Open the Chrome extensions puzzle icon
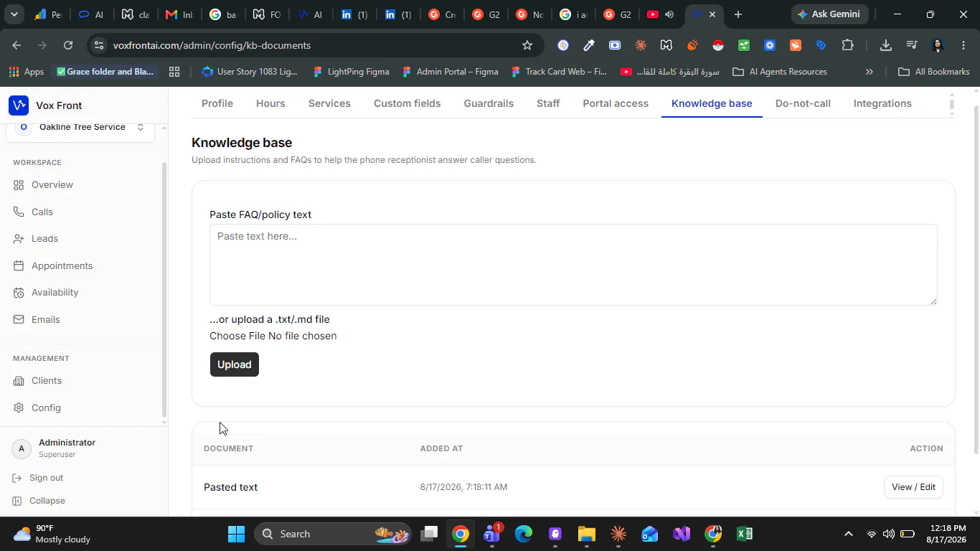The height and width of the screenshot is (551, 980). pos(847,45)
